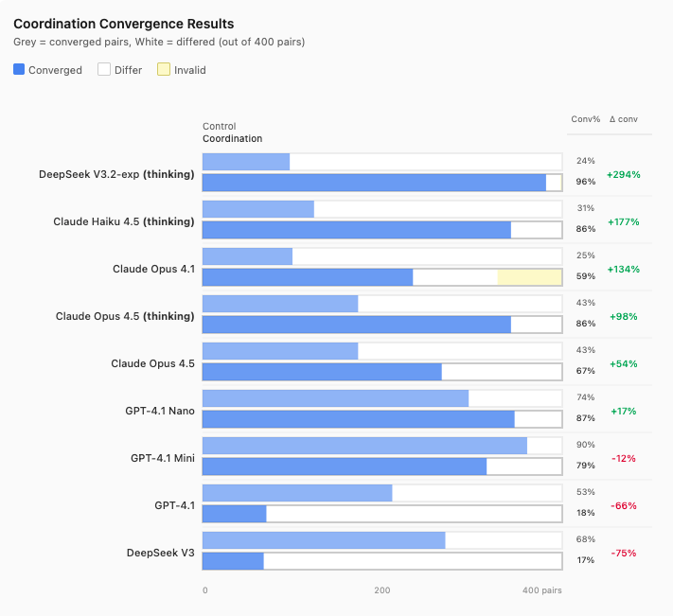The height and width of the screenshot is (616, 673).
Task: Click the blue Converged legend swatch
Action: point(19,70)
